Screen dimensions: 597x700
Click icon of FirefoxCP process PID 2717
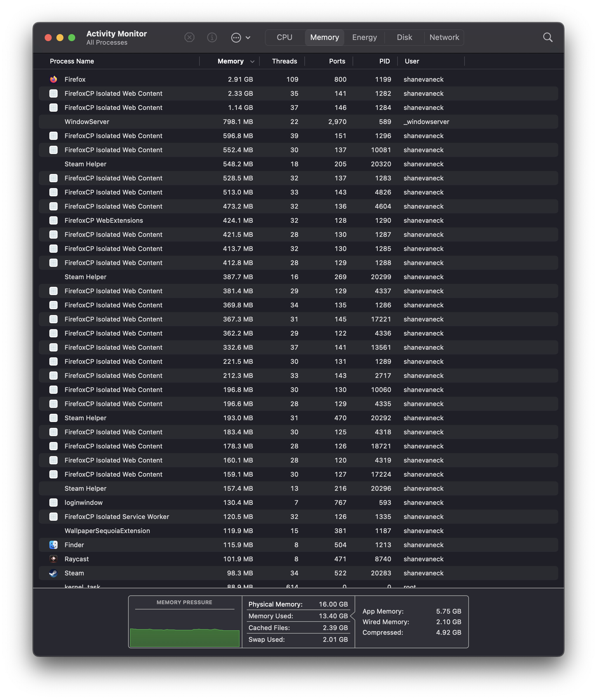(53, 376)
